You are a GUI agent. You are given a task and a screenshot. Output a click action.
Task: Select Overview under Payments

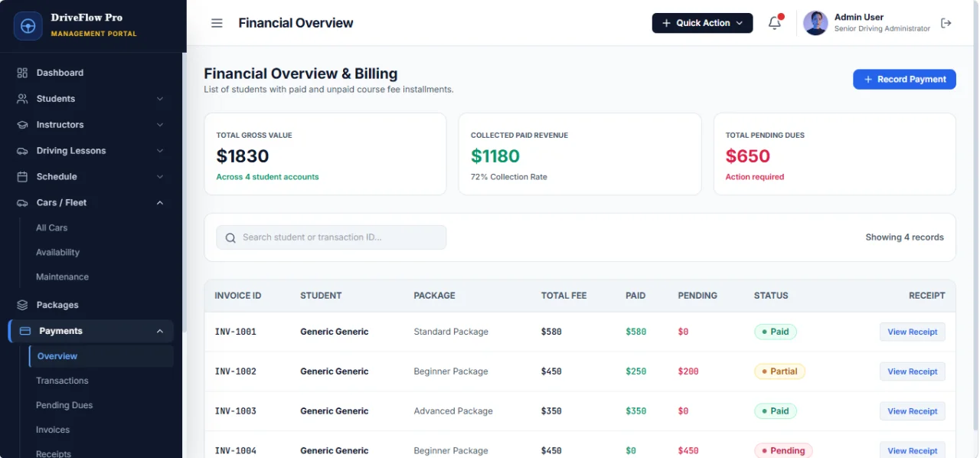click(x=101, y=356)
